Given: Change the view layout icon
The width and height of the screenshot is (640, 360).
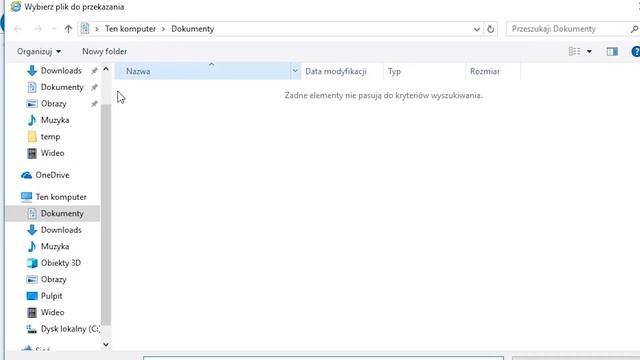Looking at the screenshot, I should coord(574,51).
